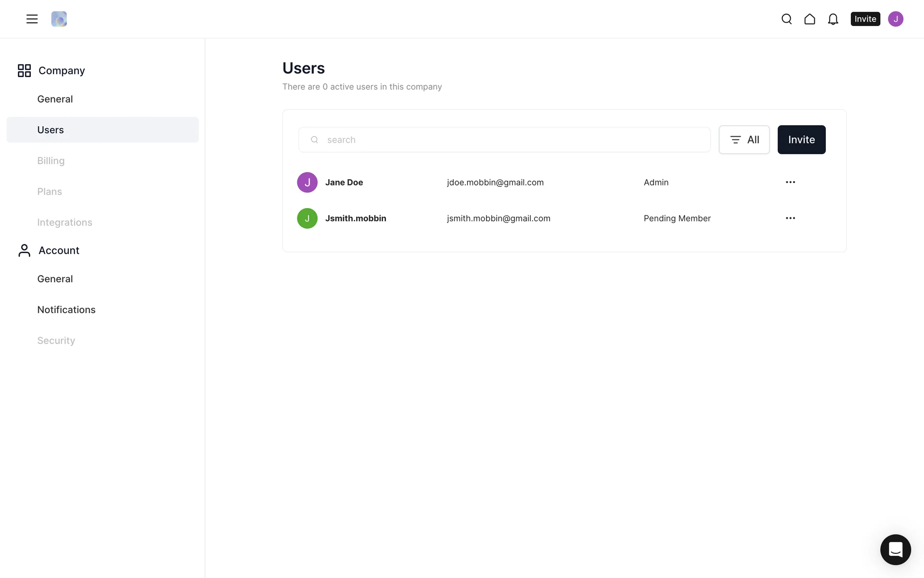Select Users in the Company sidebar
The height and width of the screenshot is (578, 924).
click(x=51, y=130)
